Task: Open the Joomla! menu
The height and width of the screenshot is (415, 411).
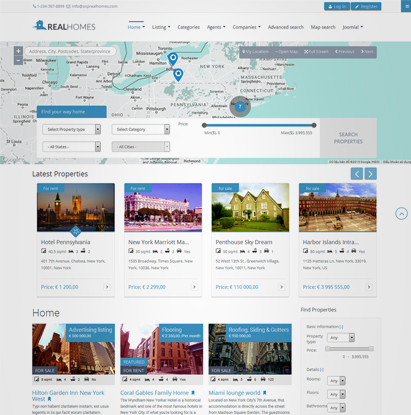Action: coord(353,27)
